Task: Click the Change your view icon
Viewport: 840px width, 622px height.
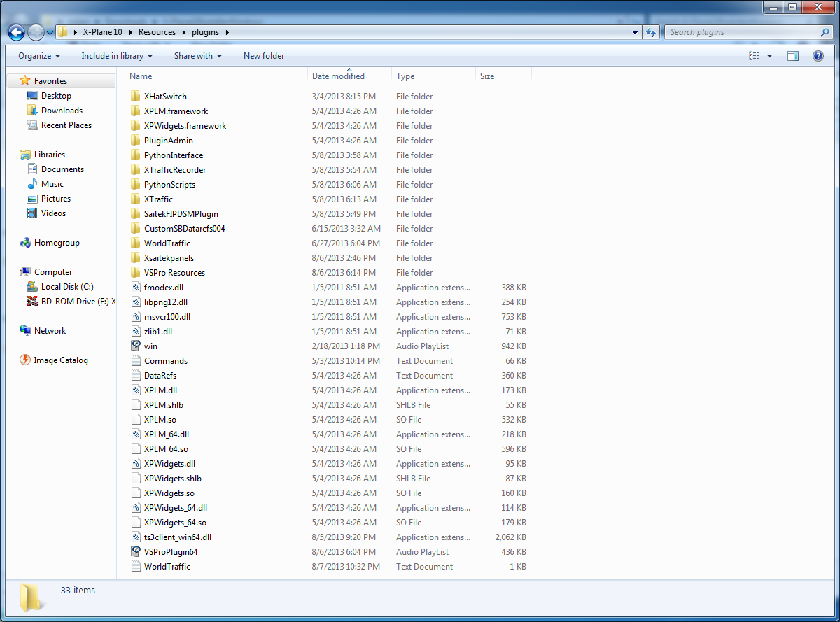Action: 754,56
